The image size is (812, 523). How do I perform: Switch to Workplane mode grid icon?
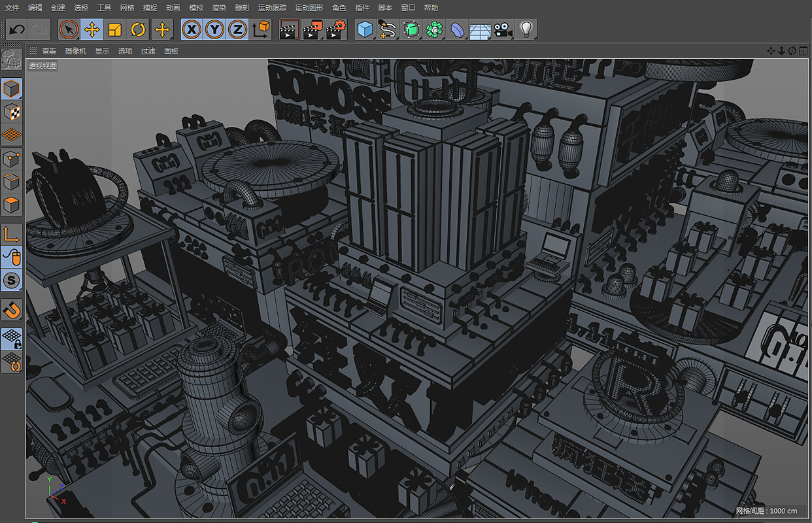11,135
